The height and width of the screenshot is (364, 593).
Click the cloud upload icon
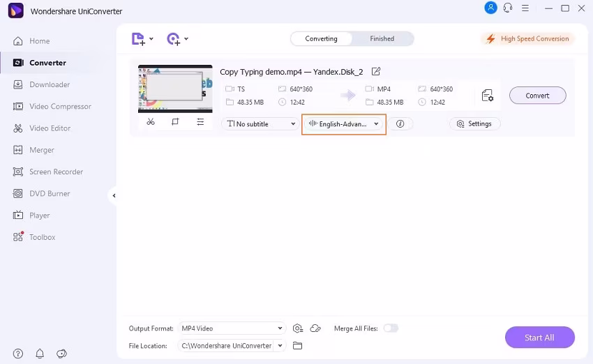click(315, 328)
